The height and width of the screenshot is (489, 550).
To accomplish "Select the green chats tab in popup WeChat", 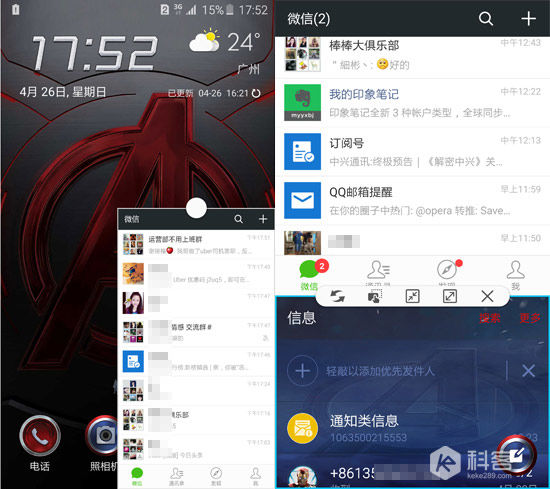I will tap(137, 476).
